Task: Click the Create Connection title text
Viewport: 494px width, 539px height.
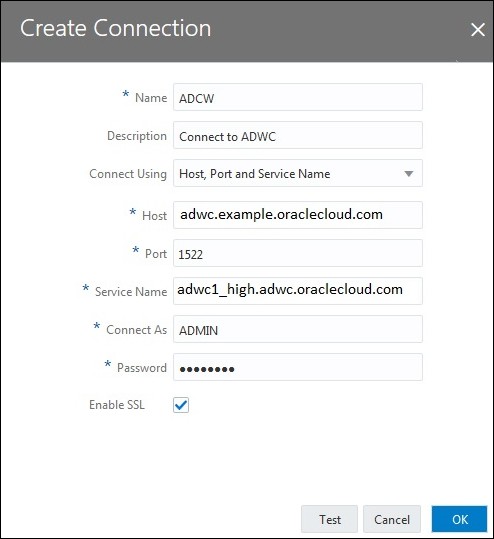Action: (x=116, y=28)
